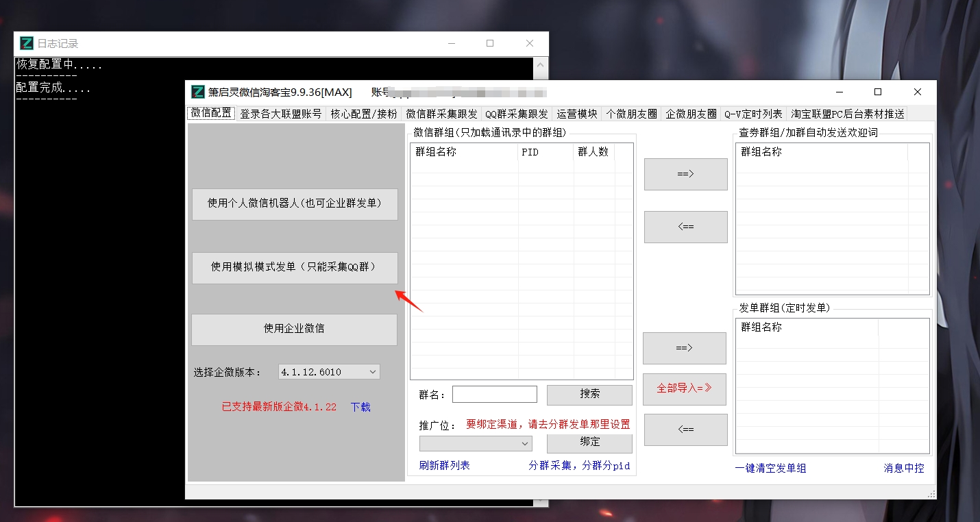Open the 核心配置/接粉 tab
This screenshot has width=980, height=522.
pyautogui.click(x=363, y=114)
